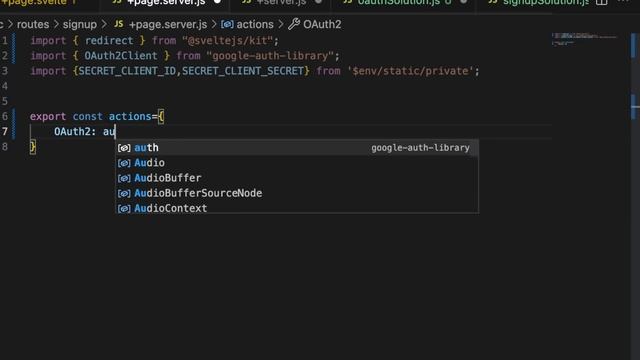
Task: Click the export keyword on line 6
Action: [48, 116]
